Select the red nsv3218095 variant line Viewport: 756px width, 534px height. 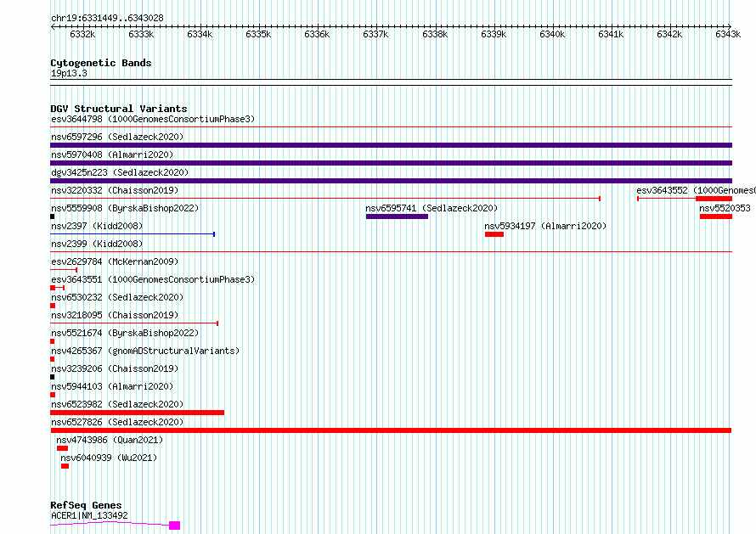pyautogui.click(x=134, y=323)
